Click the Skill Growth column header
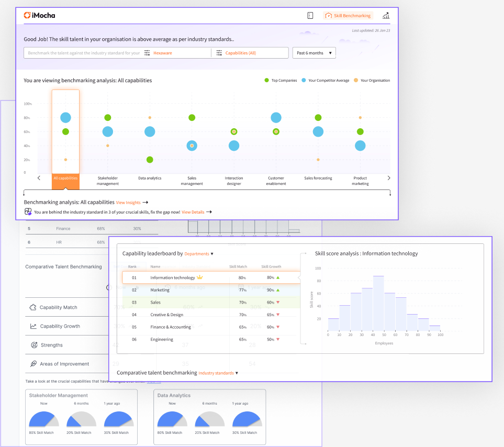The image size is (504, 447). (x=271, y=267)
